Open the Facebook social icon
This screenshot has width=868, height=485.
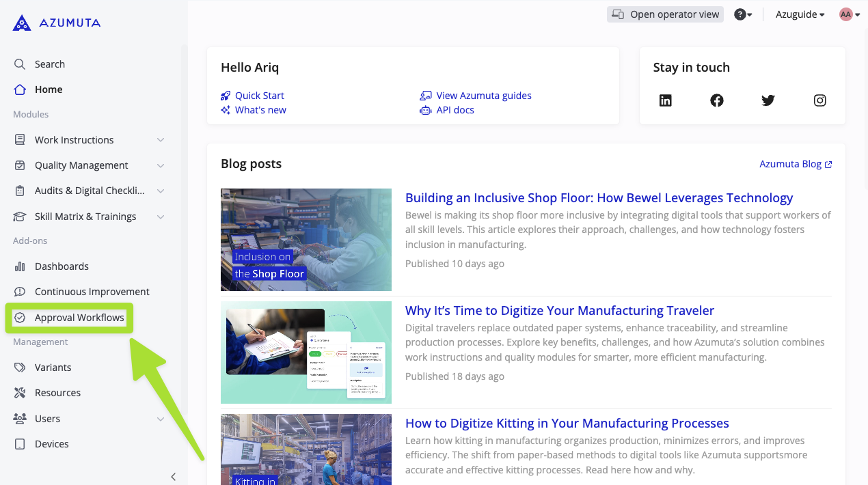point(716,100)
